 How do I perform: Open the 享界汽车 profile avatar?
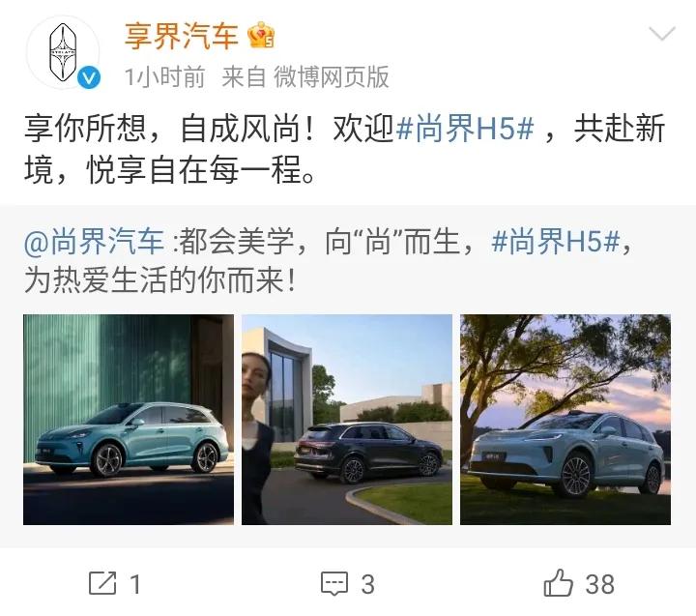point(63,52)
